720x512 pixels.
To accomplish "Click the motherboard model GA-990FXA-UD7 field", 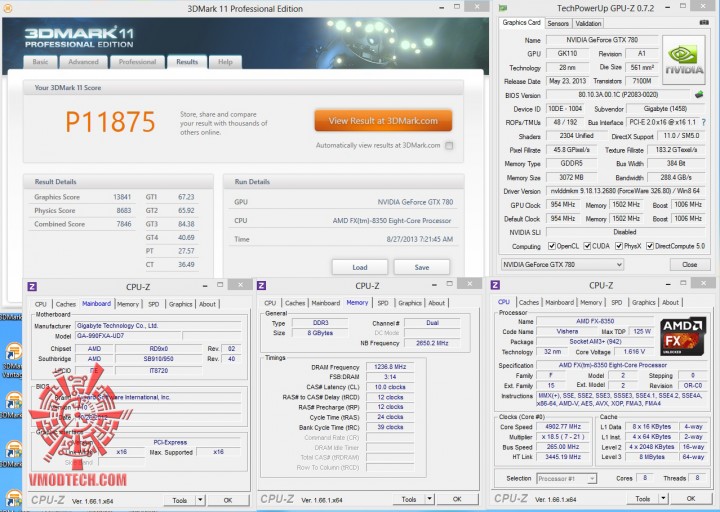I will (127, 336).
